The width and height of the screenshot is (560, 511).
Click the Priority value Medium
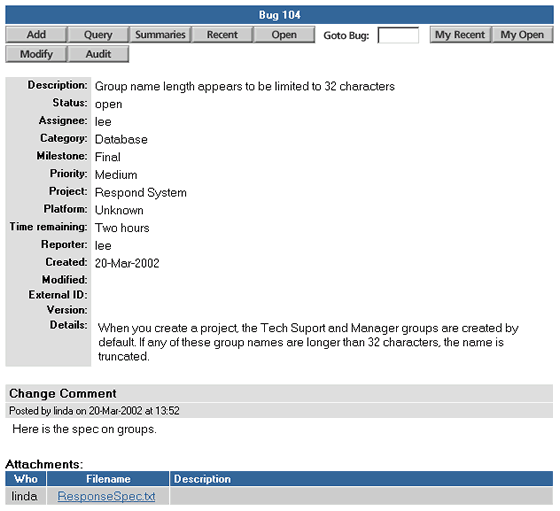click(116, 175)
